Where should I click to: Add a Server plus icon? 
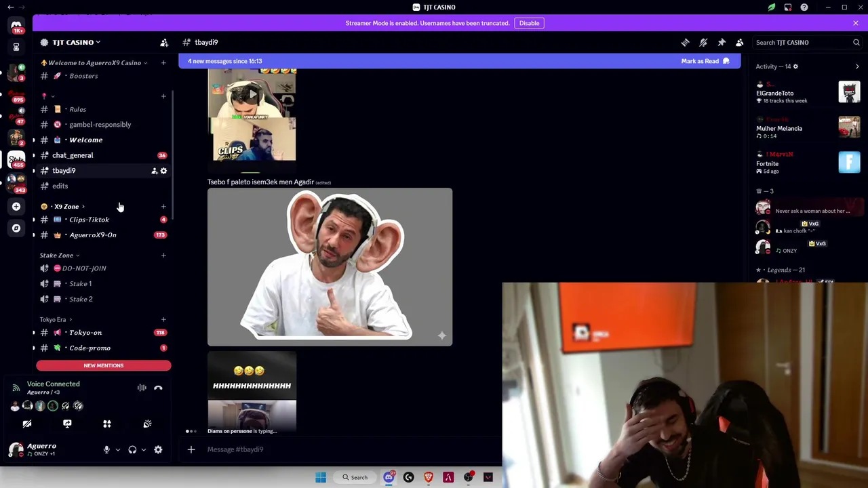16,206
